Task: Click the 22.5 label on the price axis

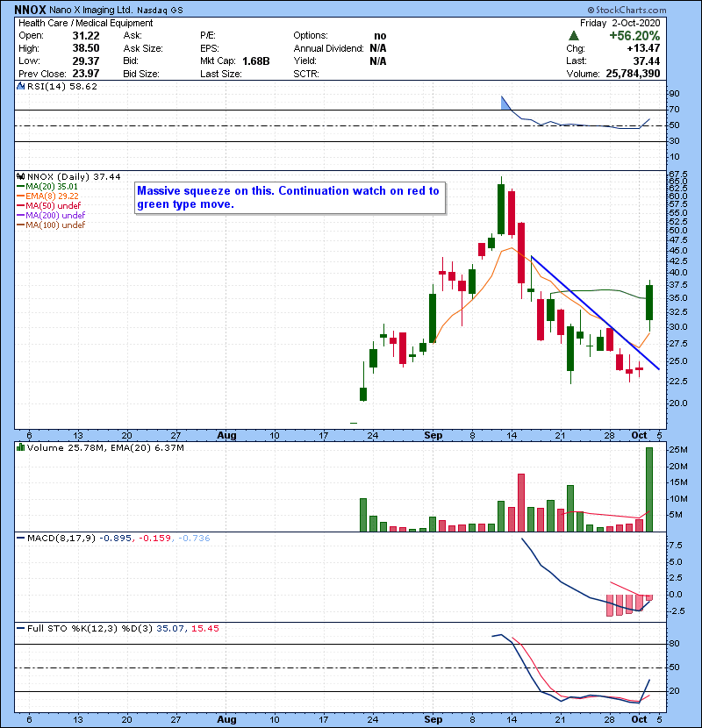Action: coord(677,382)
